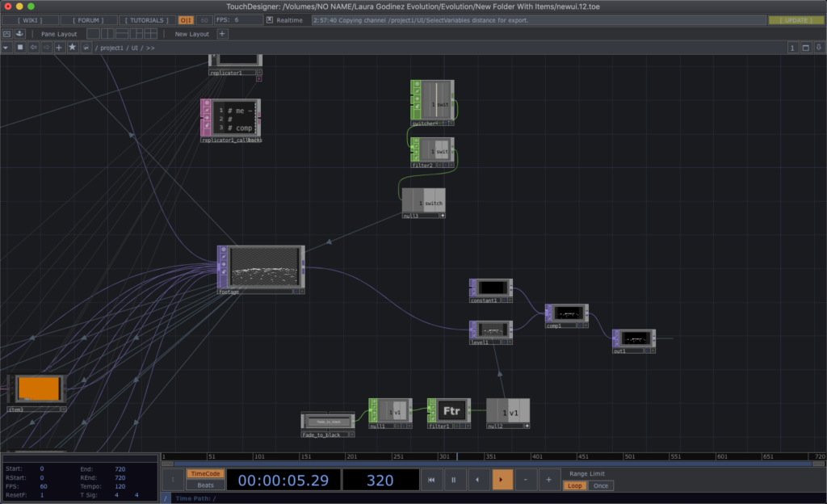Expand the >> path chevrons

point(150,48)
